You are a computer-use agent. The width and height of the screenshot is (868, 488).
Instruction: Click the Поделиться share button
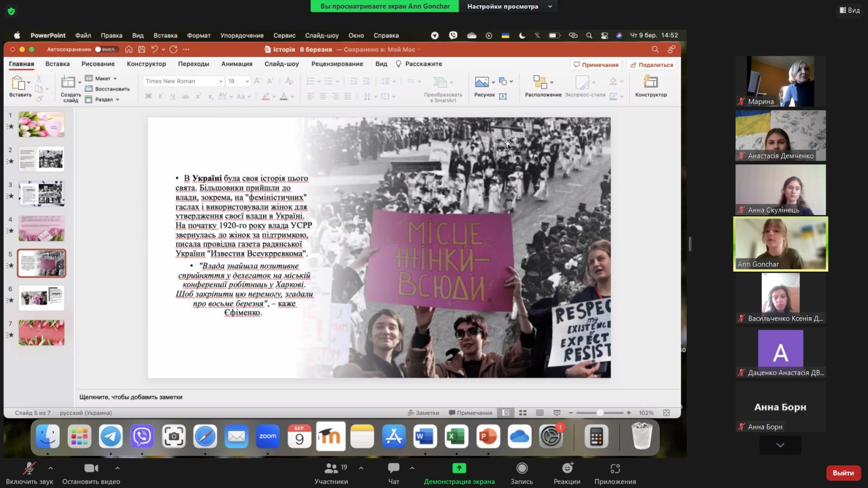[652, 65]
